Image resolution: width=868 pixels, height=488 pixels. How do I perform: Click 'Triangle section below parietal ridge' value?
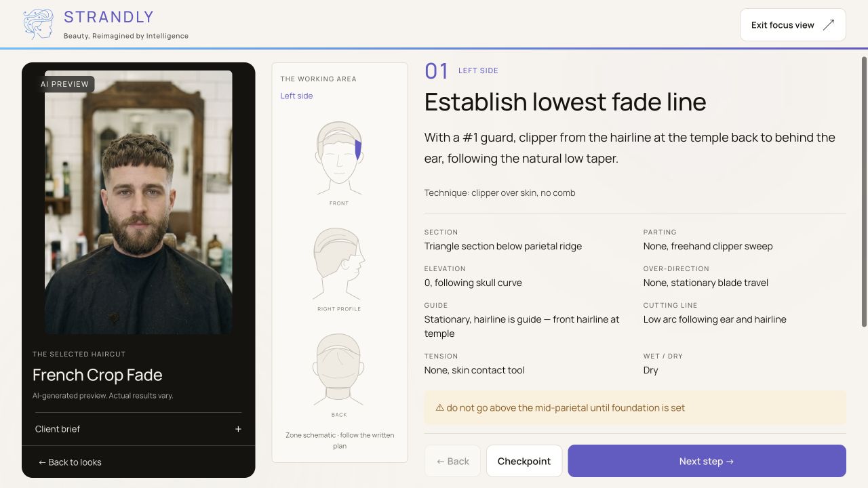pyautogui.click(x=503, y=246)
